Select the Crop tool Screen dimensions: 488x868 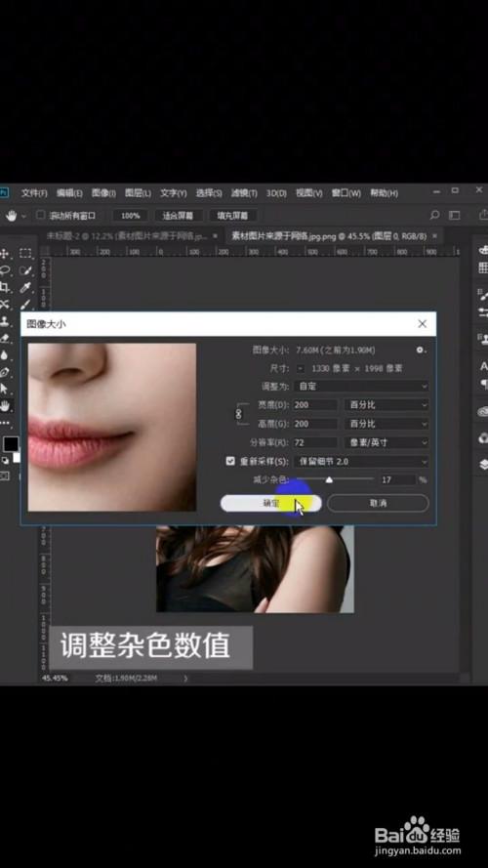[x=5, y=287]
